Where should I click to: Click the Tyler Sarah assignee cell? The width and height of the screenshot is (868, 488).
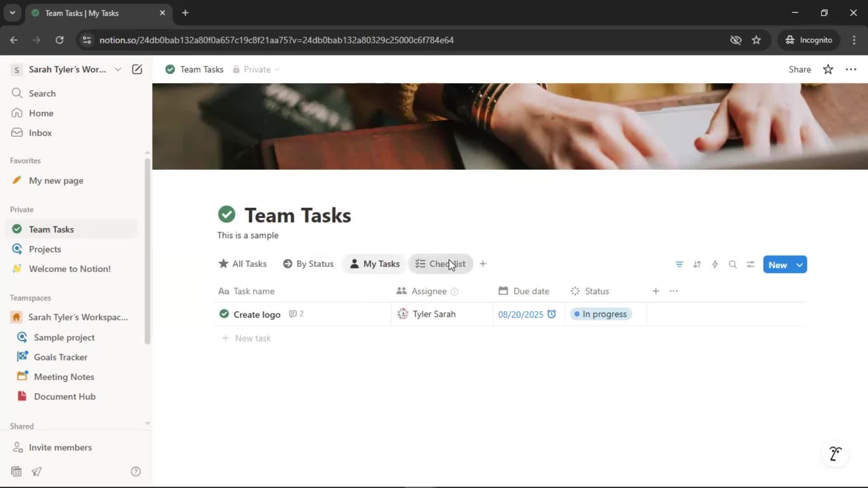442,314
